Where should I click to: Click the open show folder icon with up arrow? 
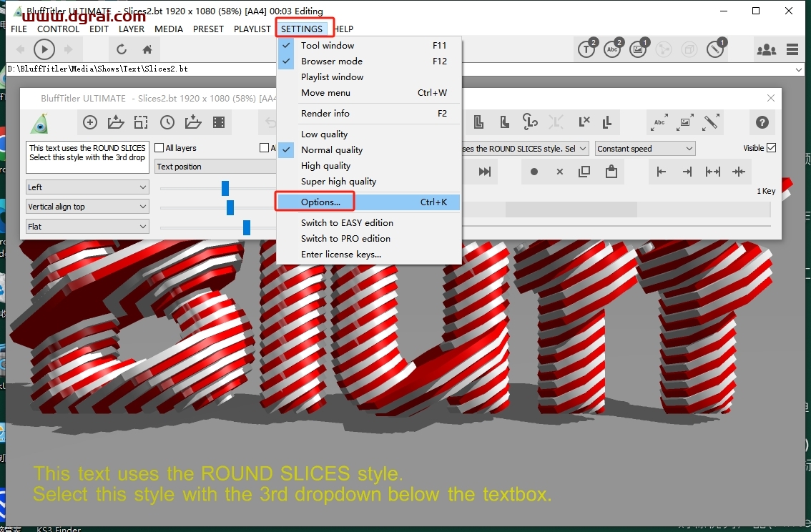[x=116, y=122]
